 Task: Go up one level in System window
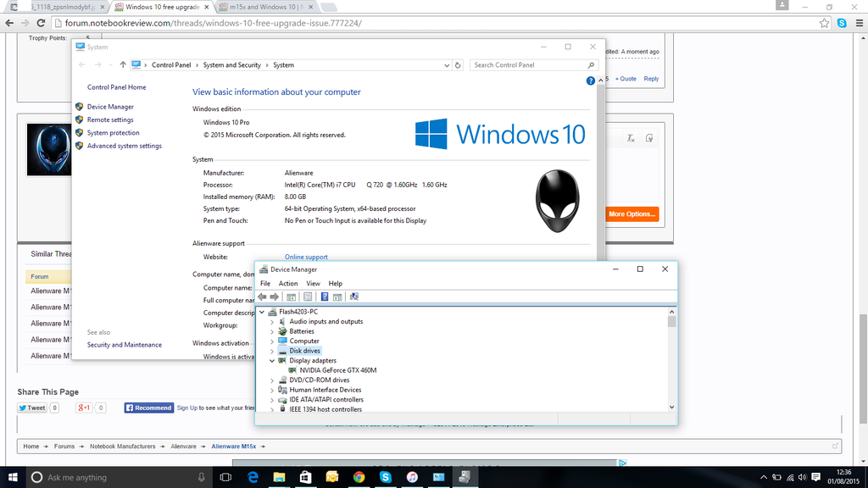pyautogui.click(x=123, y=64)
